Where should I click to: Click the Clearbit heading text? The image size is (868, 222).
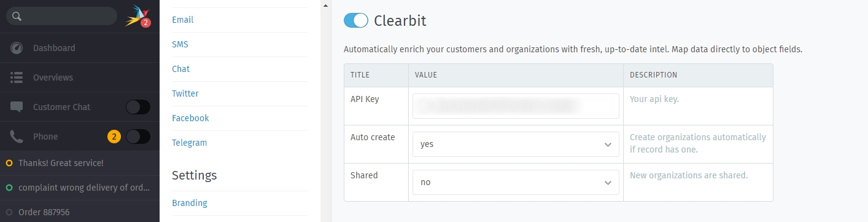click(400, 21)
